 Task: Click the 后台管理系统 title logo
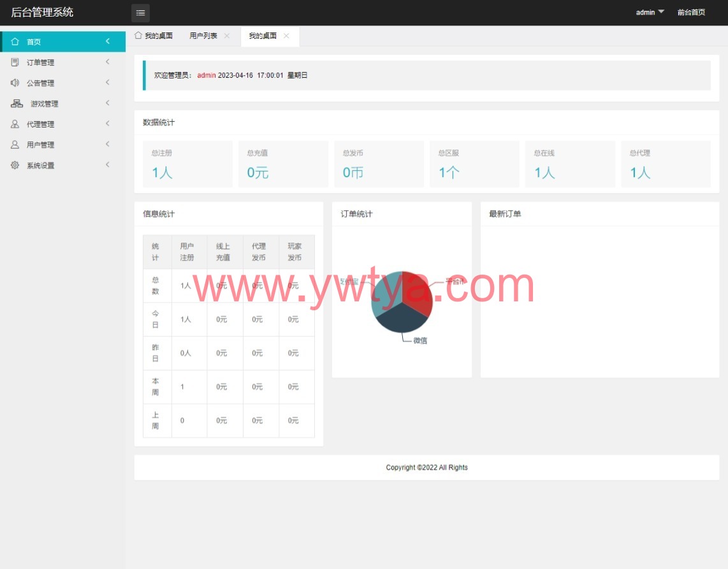42,12
